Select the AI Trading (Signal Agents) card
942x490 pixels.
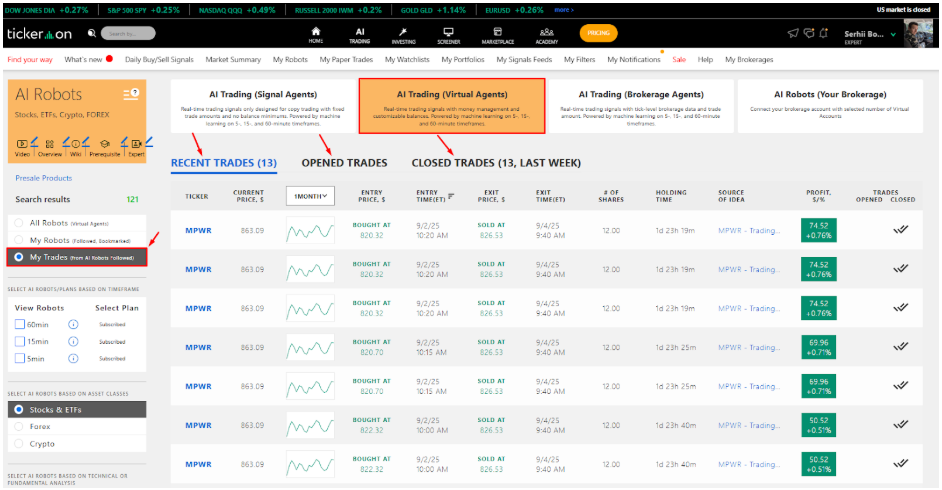pyautogui.click(x=263, y=106)
